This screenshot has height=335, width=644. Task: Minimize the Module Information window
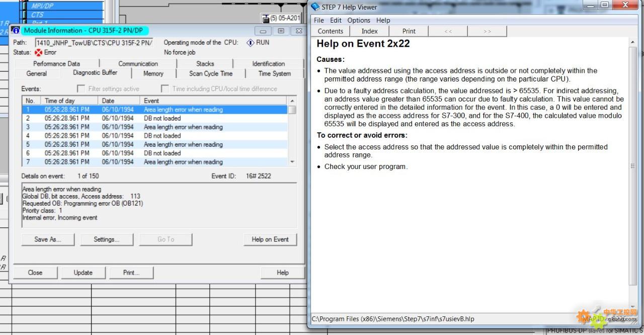pyautogui.click(x=263, y=31)
